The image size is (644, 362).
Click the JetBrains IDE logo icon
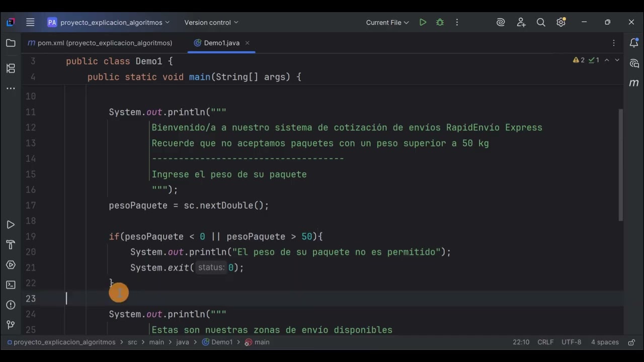click(11, 22)
